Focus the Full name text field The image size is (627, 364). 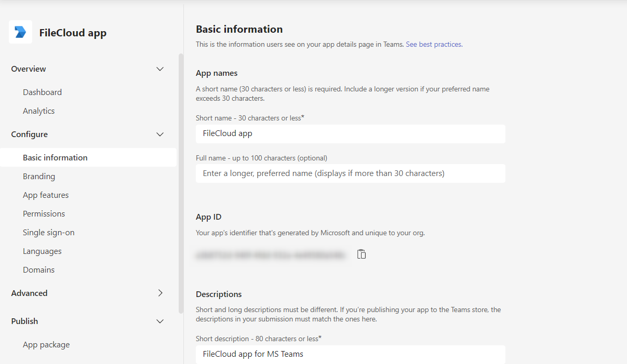click(350, 173)
